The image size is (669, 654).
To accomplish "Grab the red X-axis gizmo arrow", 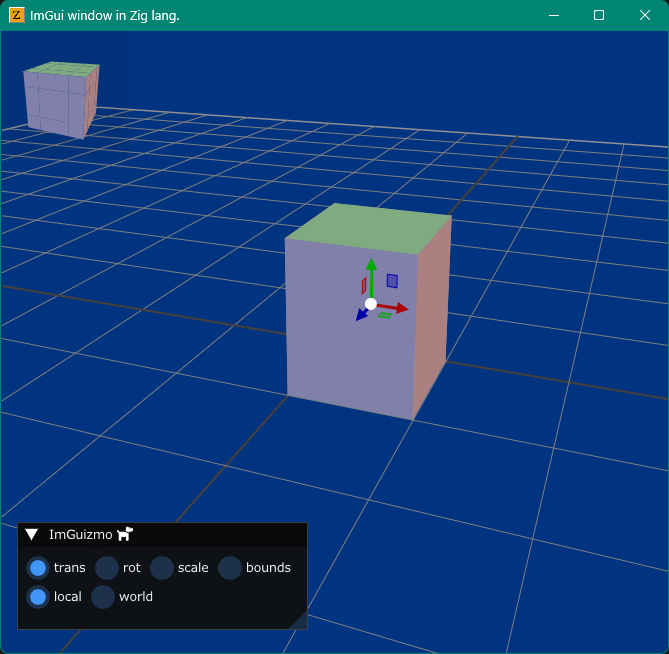I will tap(393, 307).
